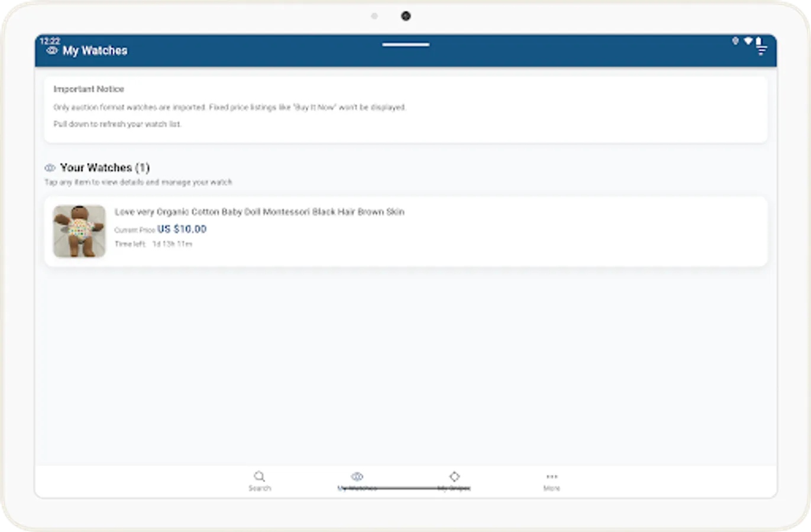
Task: Switch to the Search tab
Action: coord(260,481)
